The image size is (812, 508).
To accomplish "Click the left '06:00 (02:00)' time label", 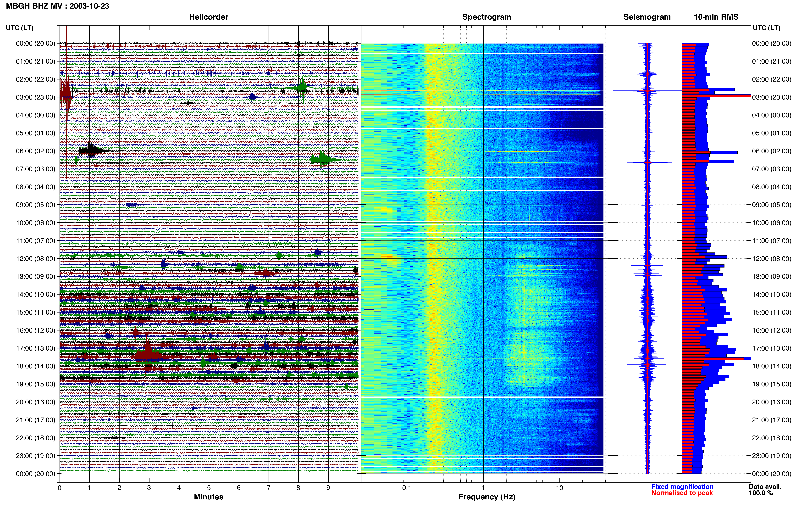I will pyautogui.click(x=35, y=151).
